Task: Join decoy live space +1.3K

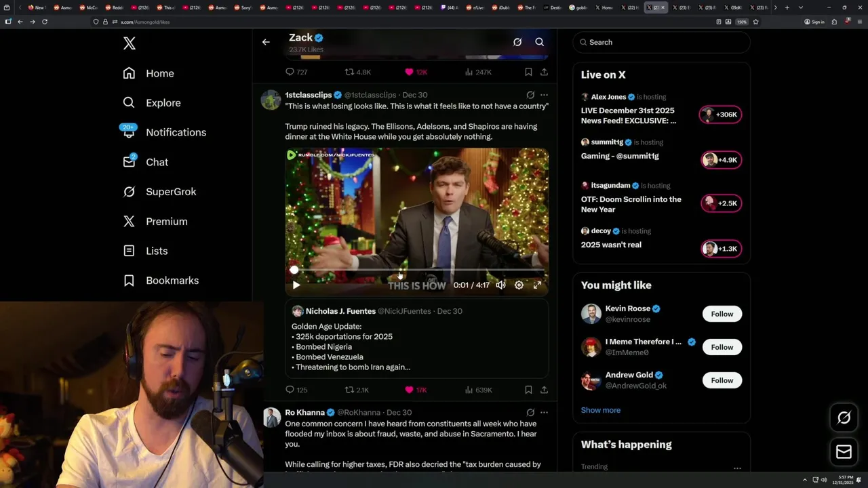Action: tap(721, 249)
